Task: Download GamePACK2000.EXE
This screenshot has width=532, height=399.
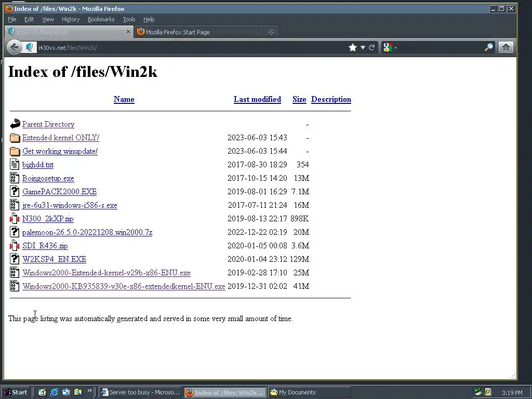Action: 59,192
